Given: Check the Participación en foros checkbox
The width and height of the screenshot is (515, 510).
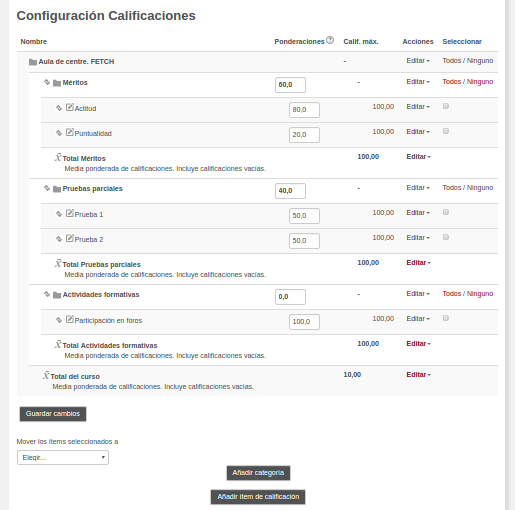Looking at the screenshot, I should pyautogui.click(x=446, y=318).
